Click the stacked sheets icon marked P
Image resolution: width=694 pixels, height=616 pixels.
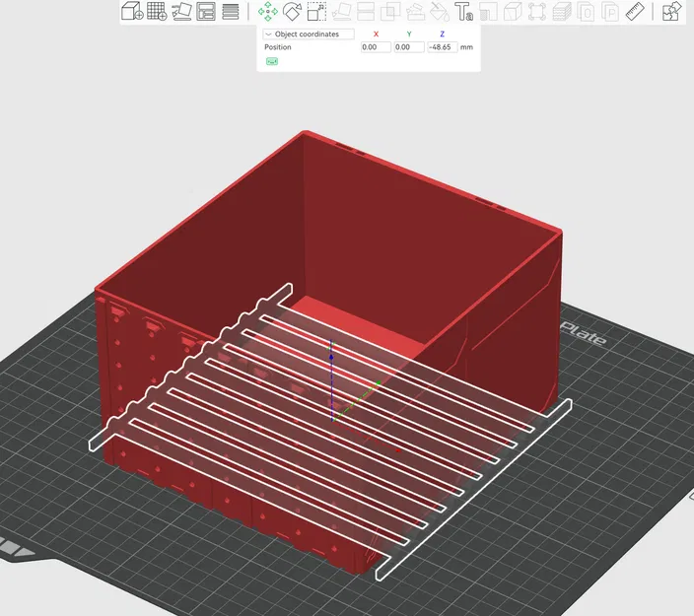point(610,11)
